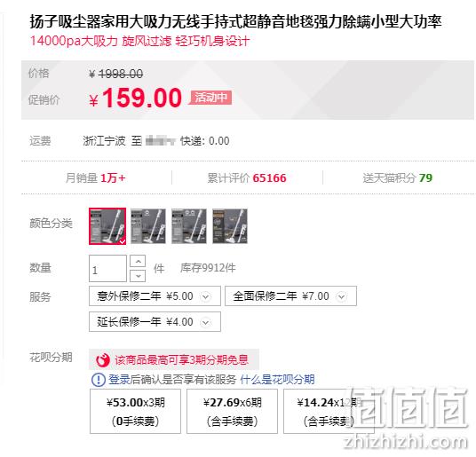Select the fourth dark color option thumbnail
This screenshot has height=457, width=476.
point(230,226)
